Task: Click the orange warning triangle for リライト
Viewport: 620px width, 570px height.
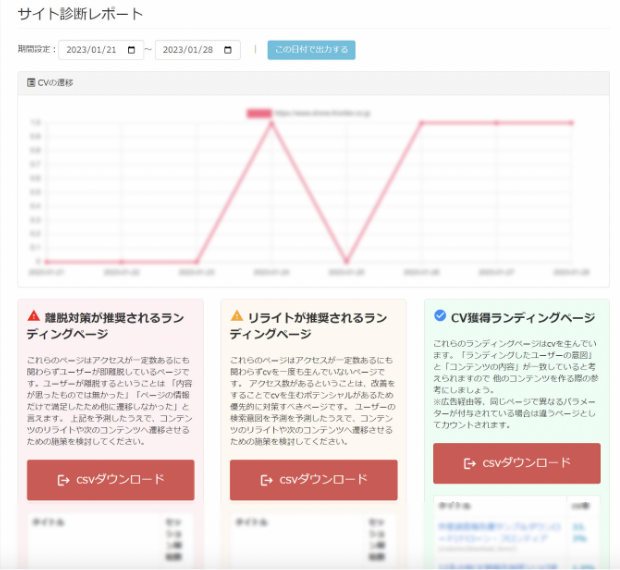Action: point(237,315)
